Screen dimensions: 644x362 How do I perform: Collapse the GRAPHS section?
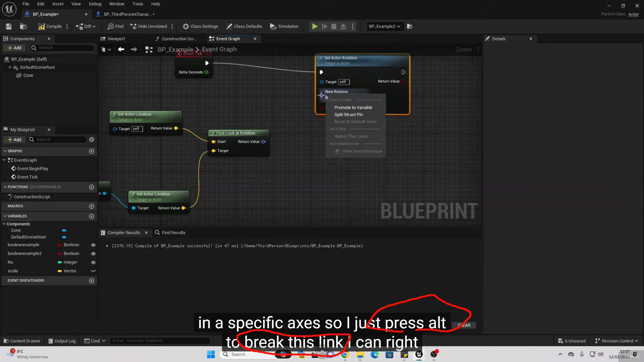coord(5,151)
